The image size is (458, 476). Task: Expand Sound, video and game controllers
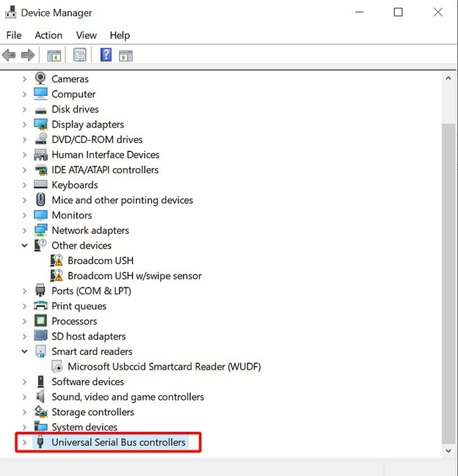[25, 397]
